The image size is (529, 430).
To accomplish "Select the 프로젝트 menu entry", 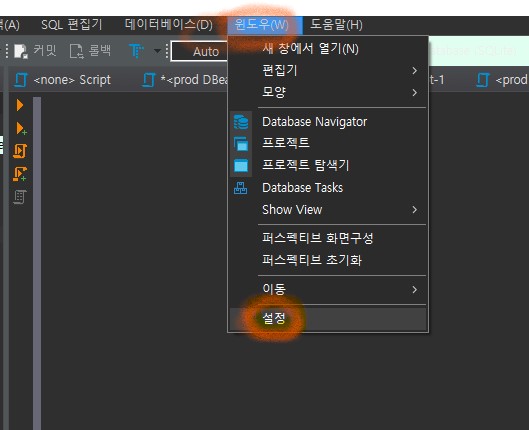I will point(328,143).
